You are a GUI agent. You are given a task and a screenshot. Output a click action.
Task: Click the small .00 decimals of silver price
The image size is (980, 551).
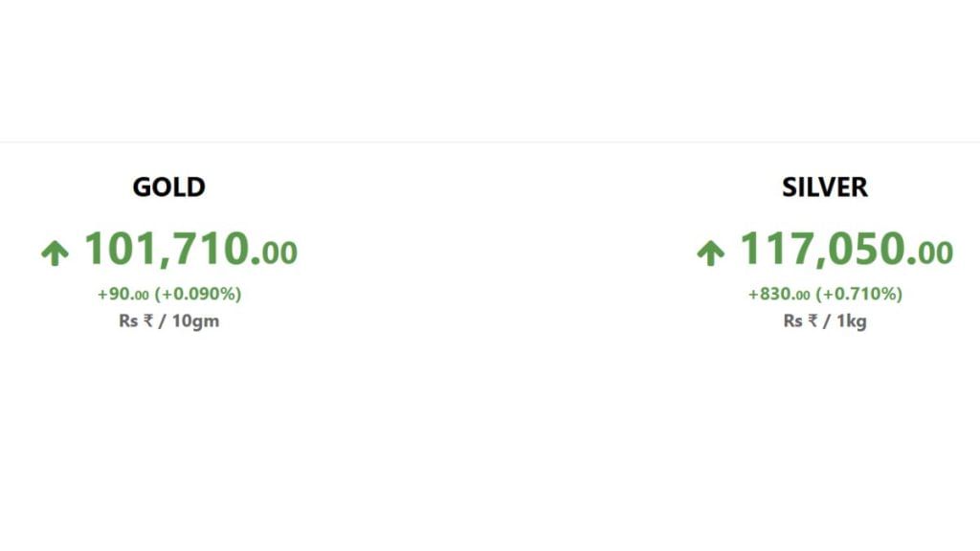click(930, 253)
